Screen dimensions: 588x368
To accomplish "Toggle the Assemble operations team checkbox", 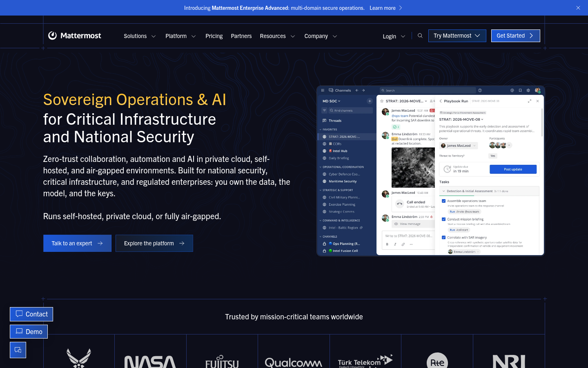I will pos(443,201).
